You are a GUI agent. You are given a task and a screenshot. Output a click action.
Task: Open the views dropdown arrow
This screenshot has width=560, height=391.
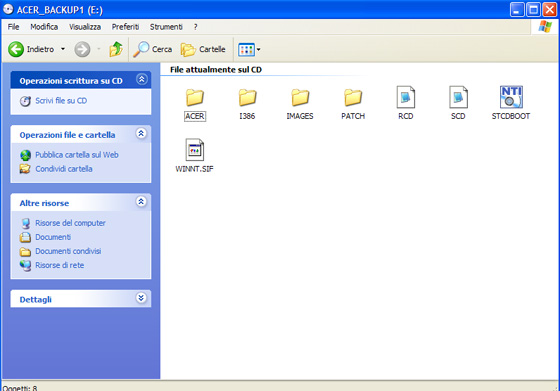point(259,50)
